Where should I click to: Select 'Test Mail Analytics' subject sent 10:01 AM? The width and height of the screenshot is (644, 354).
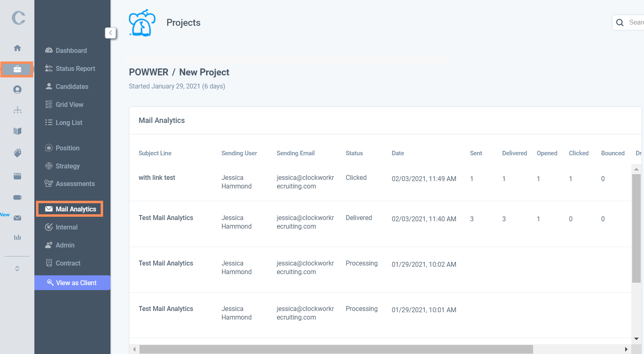tap(166, 309)
